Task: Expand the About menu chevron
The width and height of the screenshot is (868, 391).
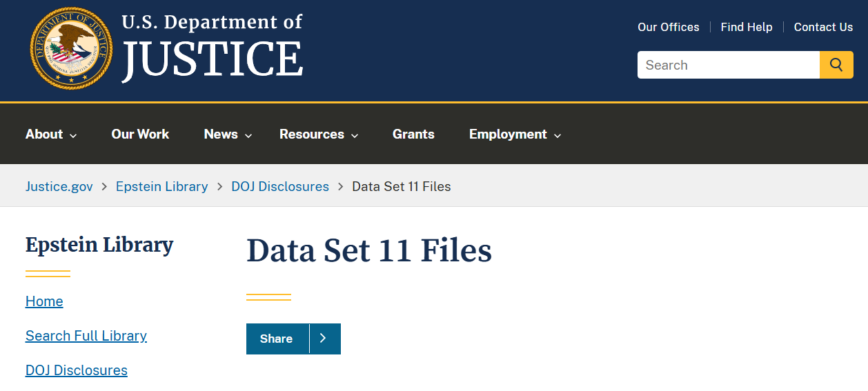Action: pyautogui.click(x=73, y=135)
